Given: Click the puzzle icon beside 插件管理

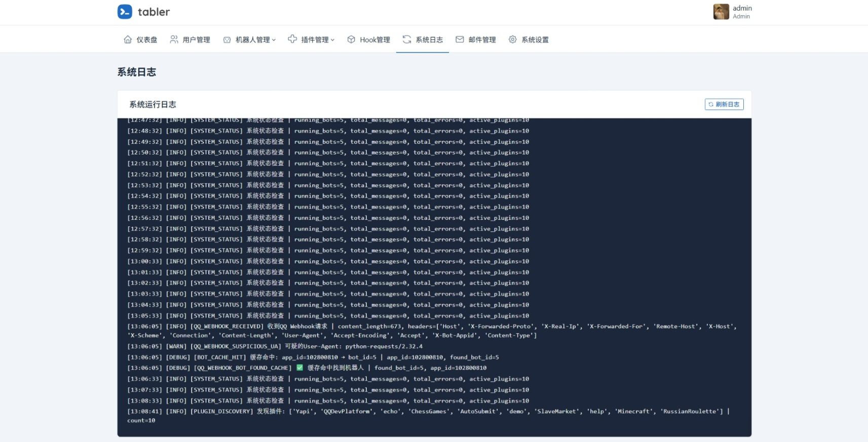Looking at the screenshot, I should coord(292,39).
